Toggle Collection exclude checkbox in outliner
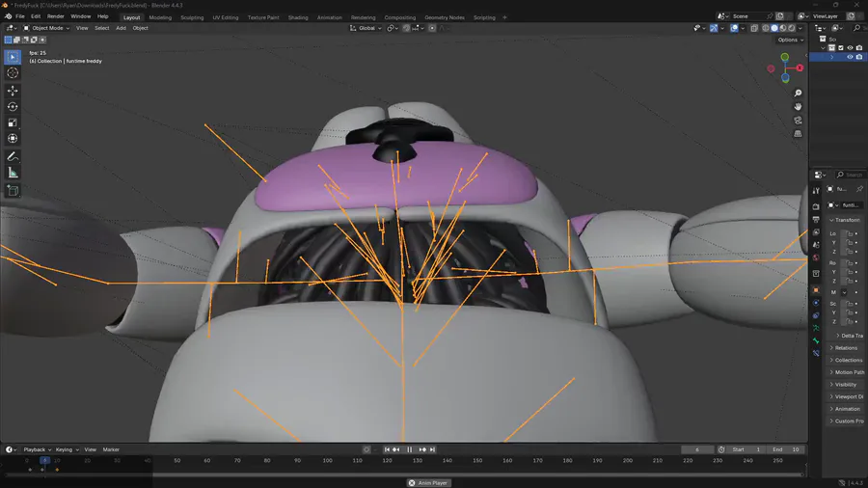This screenshot has height=488, width=868. [841, 48]
